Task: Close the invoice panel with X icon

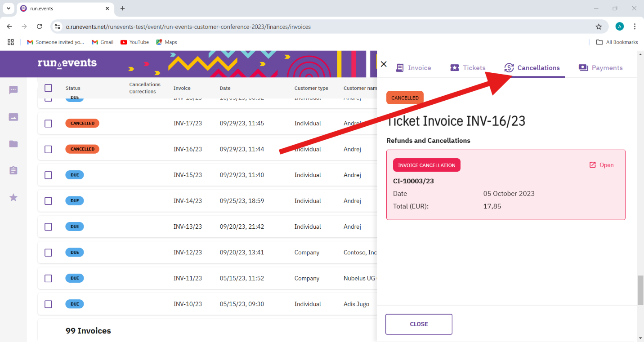Action: pyautogui.click(x=384, y=64)
